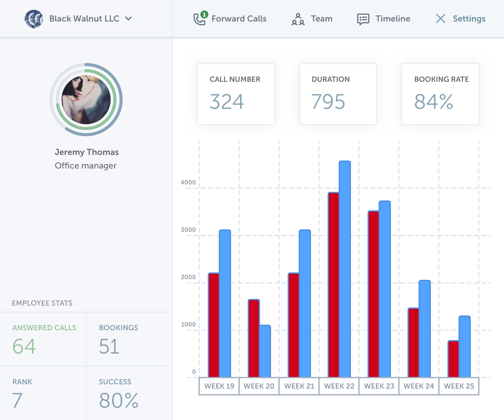Select the WEEK 24 axis tab

pyautogui.click(x=419, y=386)
